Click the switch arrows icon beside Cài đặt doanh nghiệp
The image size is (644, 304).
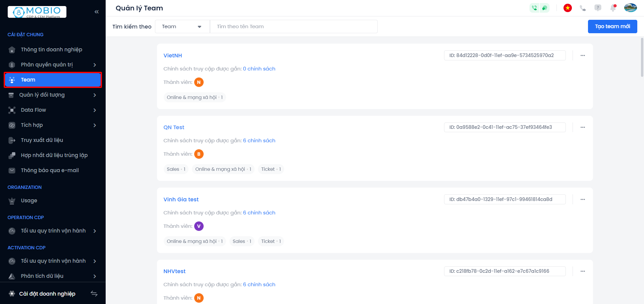coord(94,294)
